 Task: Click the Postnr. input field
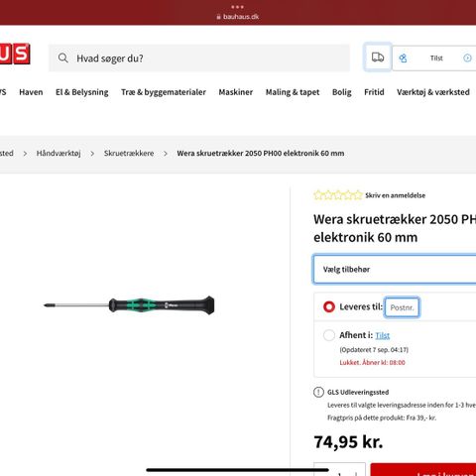click(402, 307)
